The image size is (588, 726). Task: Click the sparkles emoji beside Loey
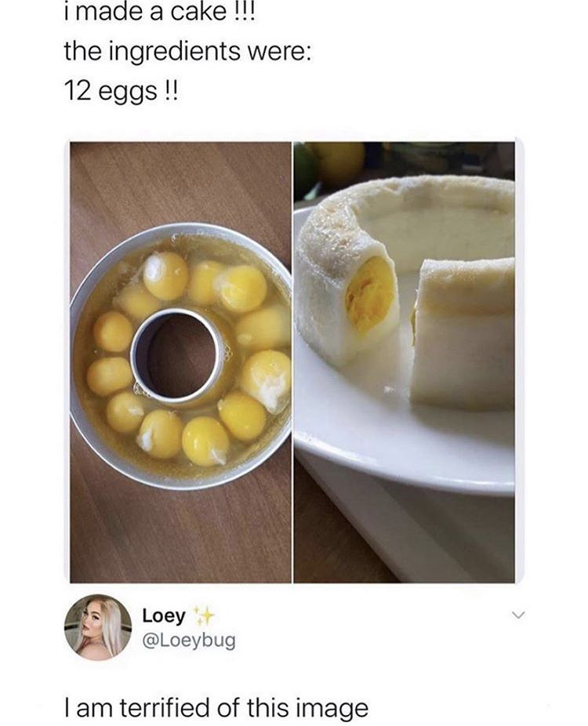[203, 615]
